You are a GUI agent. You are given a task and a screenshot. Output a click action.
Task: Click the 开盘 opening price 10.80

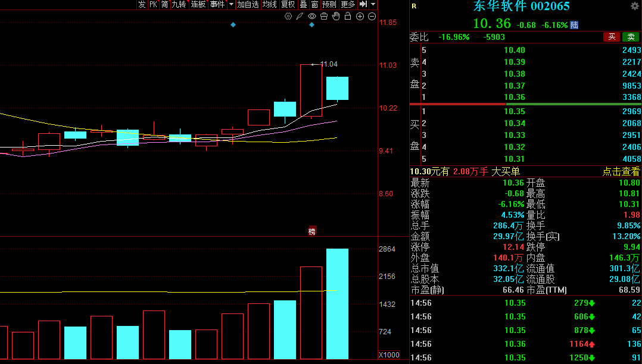(629, 183)
